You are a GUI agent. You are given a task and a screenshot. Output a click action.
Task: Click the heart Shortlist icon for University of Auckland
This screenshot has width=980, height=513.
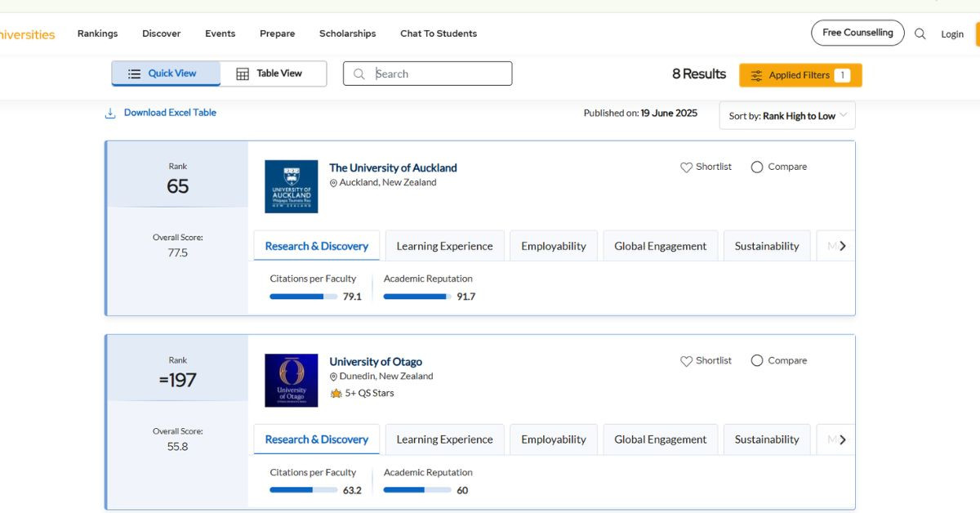pos(686,167)
